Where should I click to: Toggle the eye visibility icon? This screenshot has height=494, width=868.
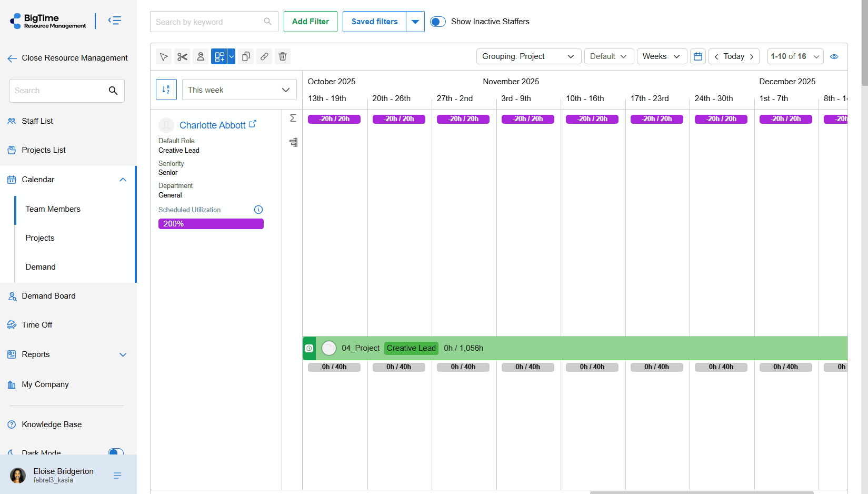click(834, 56)
